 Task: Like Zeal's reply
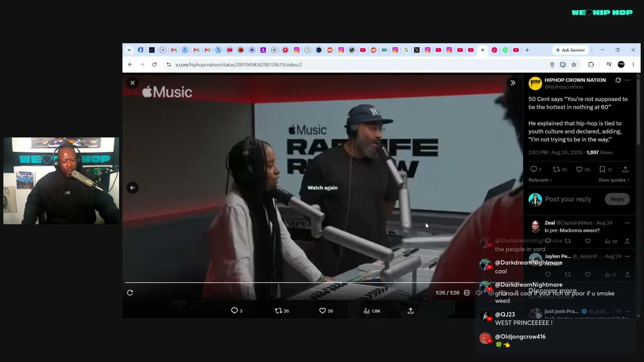point(588,241)
